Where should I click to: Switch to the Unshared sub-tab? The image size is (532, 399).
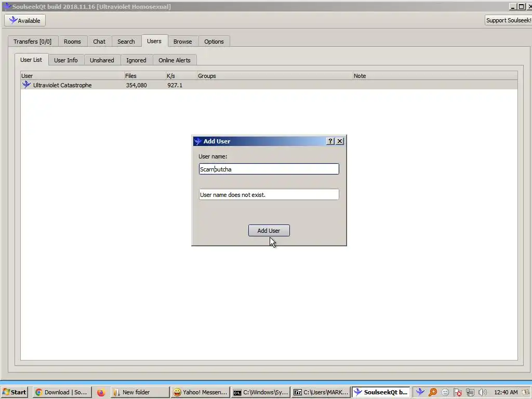[102, 60]
